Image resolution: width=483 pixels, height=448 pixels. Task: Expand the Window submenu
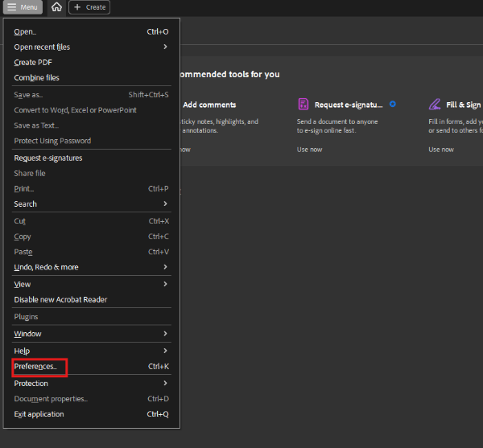(x=91, y=334)
